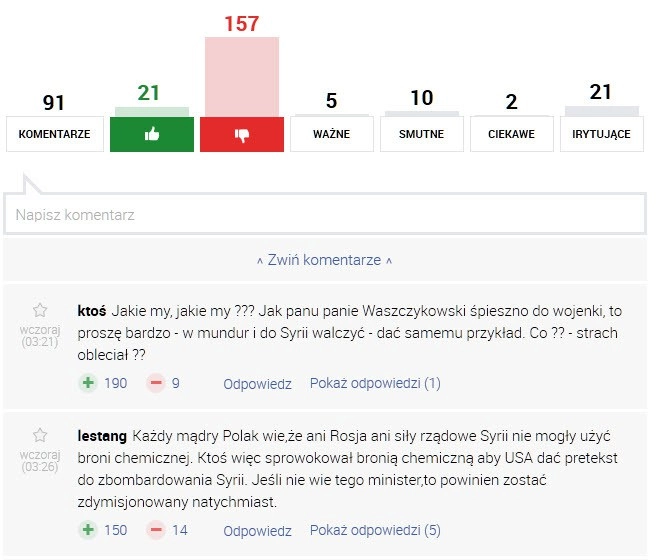The height and width of the screenshot is (560, 662).
Task: Upvote lestang comment with green plus
Action: [x=88, y=530]
